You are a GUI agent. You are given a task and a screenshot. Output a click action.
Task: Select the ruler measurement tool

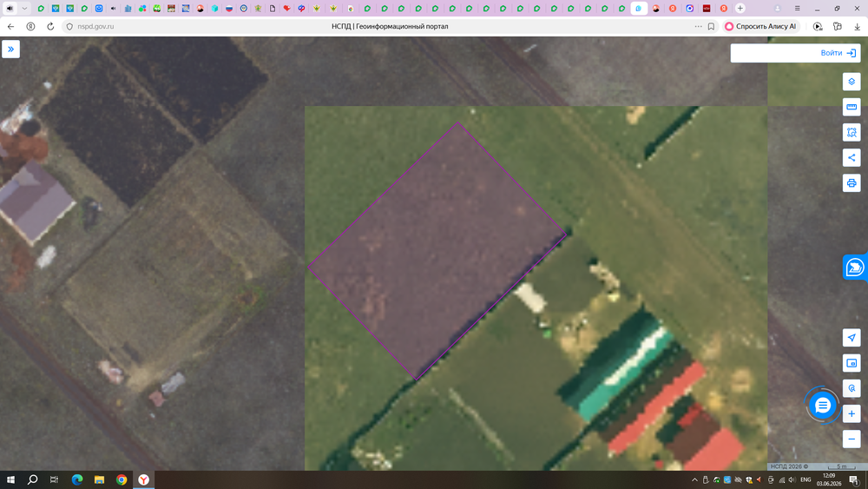point(852,107)
